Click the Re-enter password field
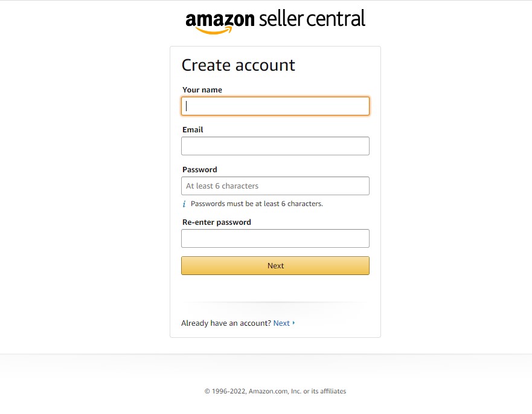Screen dimensions: 532x414 [275, 238]
